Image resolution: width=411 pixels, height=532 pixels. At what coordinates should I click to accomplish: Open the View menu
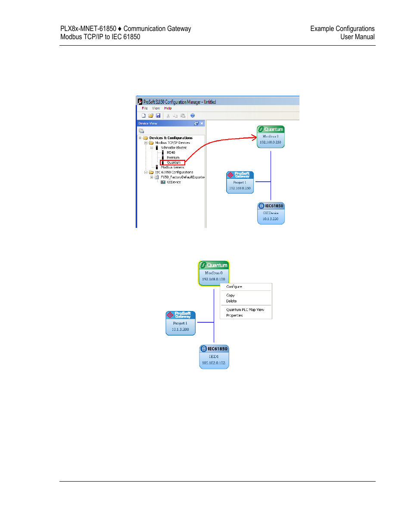point(156,109)
